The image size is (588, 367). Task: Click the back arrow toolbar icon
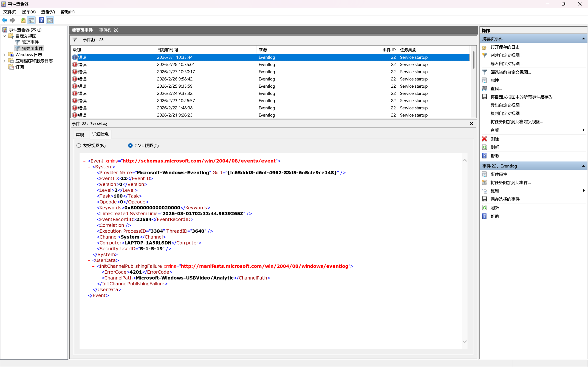click(5, 20)
